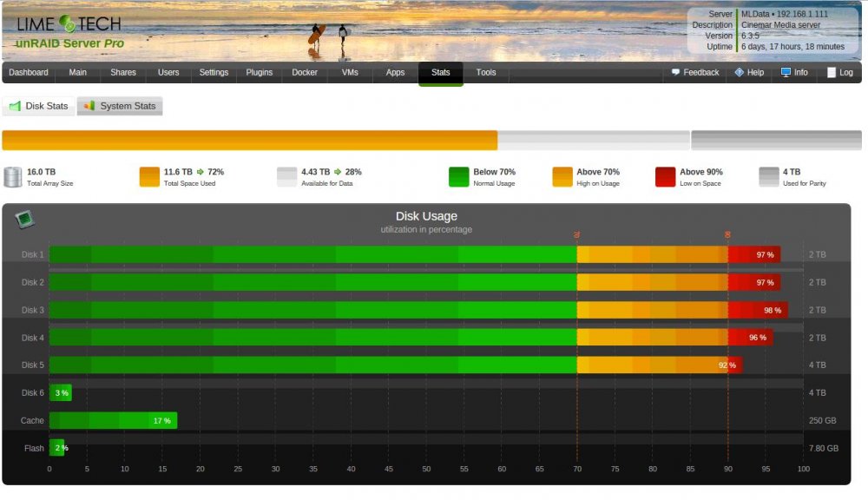Click the Feedback speech bubble icon

click(x=675, y=73)
